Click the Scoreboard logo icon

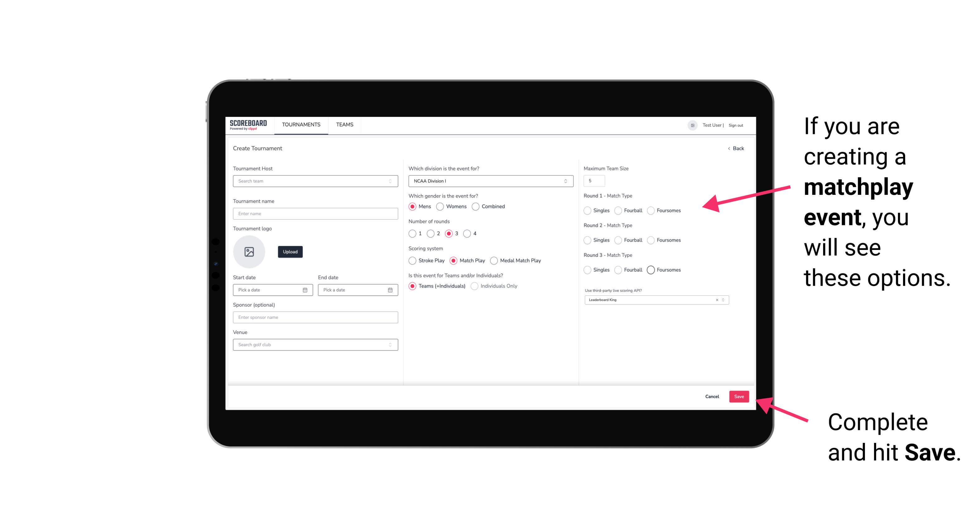(249, 125)
